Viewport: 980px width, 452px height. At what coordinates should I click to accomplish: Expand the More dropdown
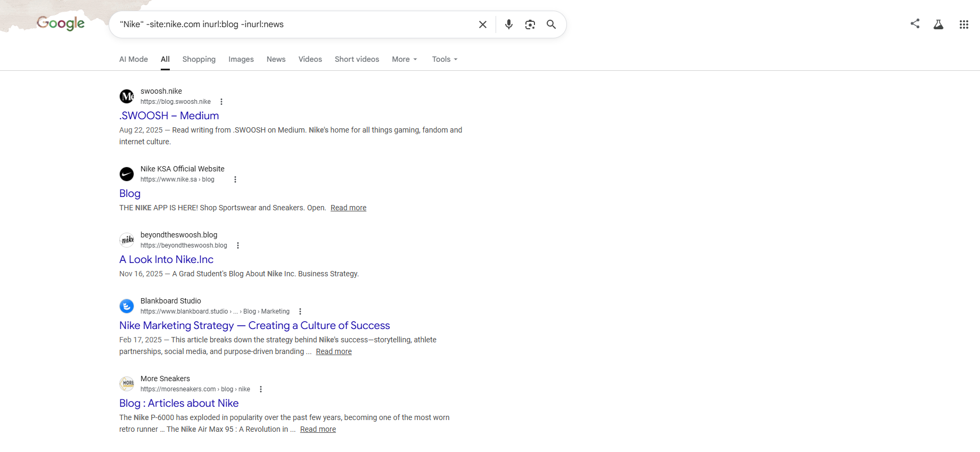coord(405,59)
